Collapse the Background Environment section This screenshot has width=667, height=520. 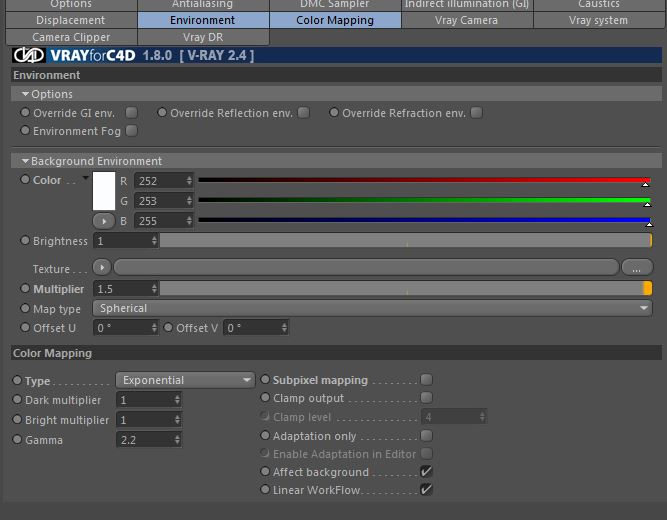point(26,161)
